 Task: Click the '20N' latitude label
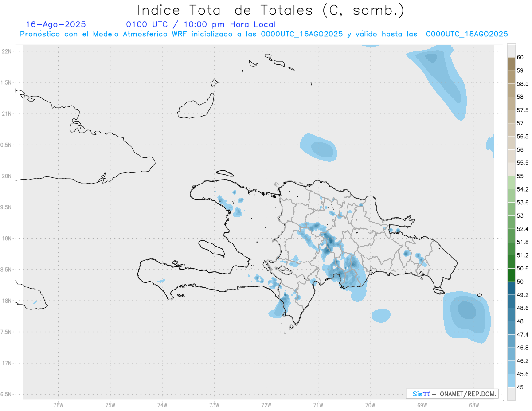pos(8,176)
